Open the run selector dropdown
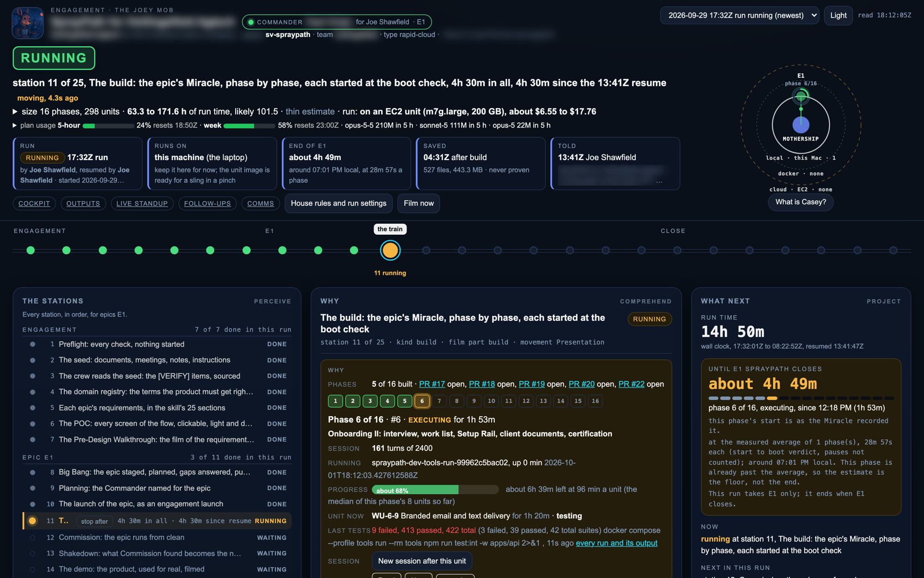The height and width of the screenshot is (578, 924). (x=739, y=15)
